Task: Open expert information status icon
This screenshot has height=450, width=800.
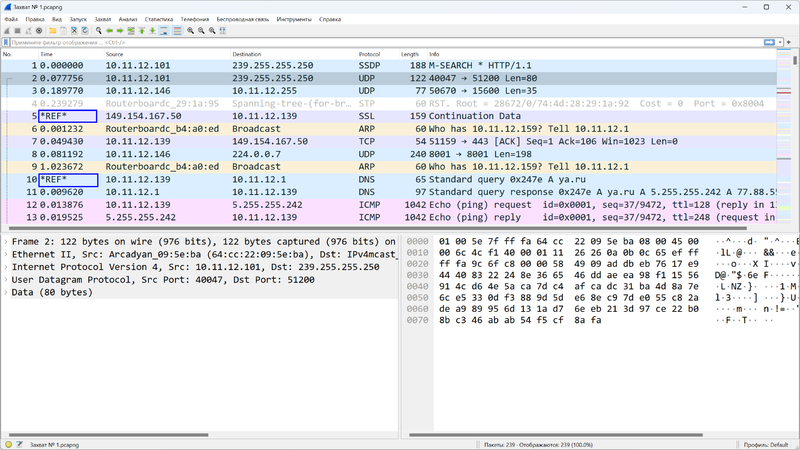Action: coord(9,444)
